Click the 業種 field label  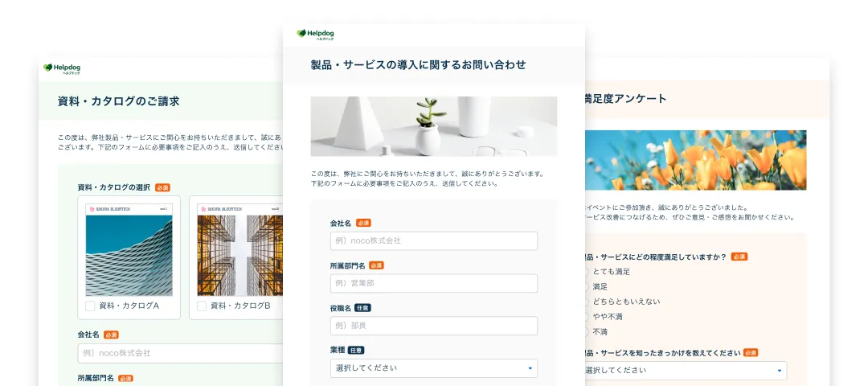coord(337,351)
